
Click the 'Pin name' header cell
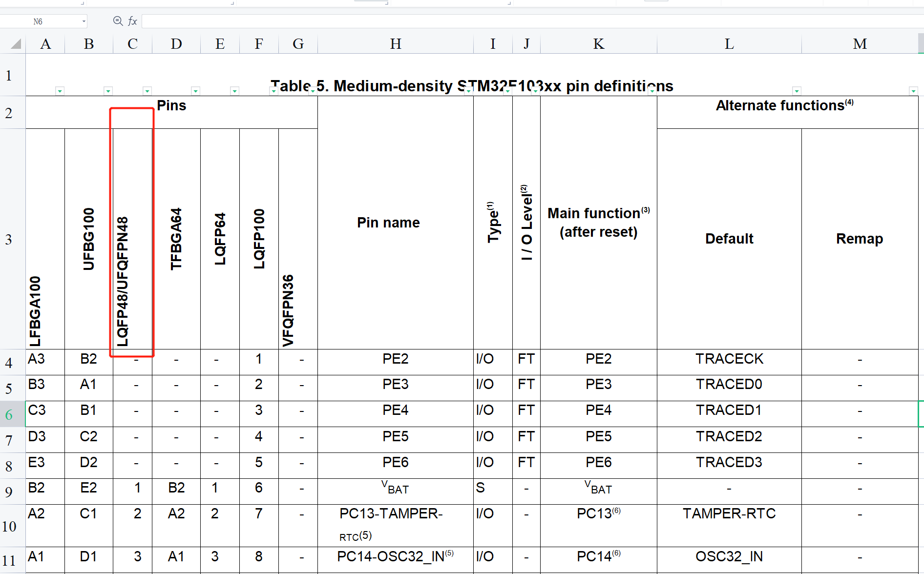tap(396, 223)
